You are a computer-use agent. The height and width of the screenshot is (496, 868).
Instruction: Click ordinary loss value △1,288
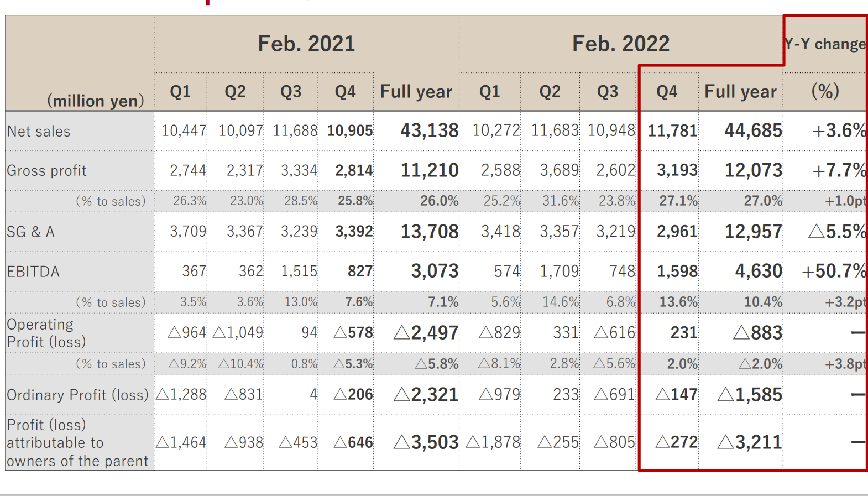[181, 395]
